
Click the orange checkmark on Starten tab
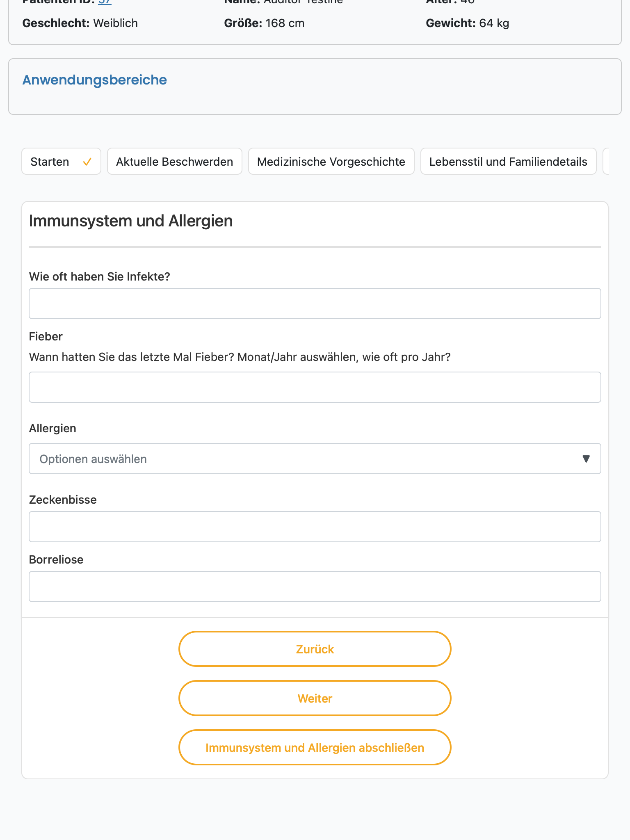[x=87, y=162]
